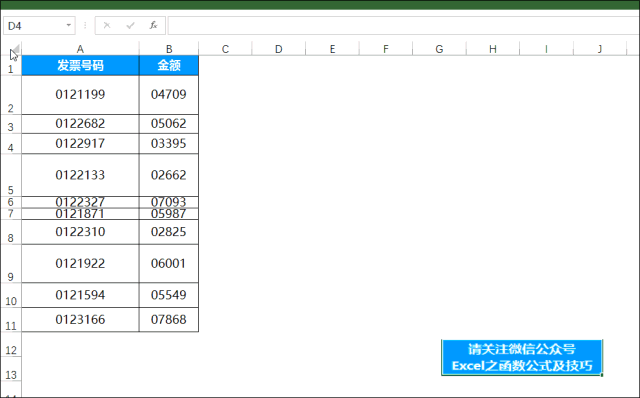Click the Enter checkmark formula bar icon
640x398 pixels.
pos(131,26)
